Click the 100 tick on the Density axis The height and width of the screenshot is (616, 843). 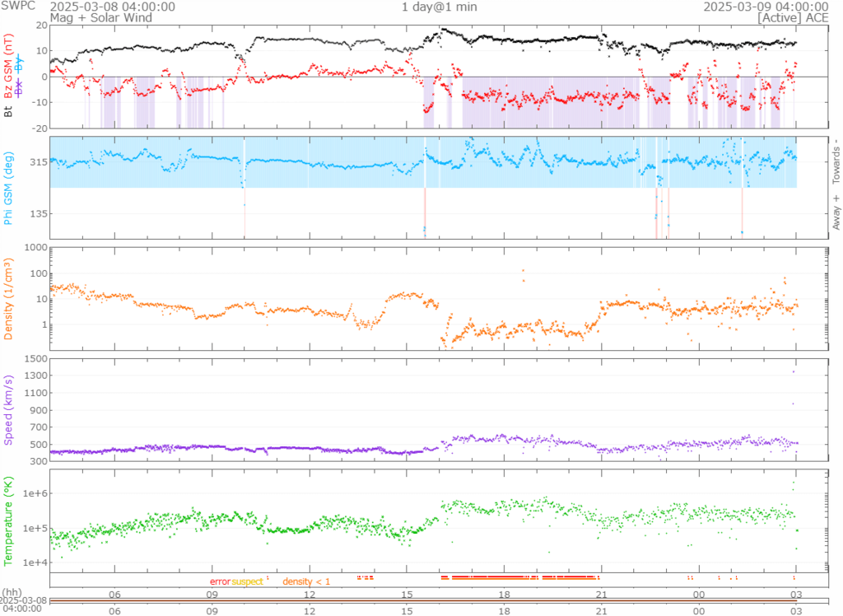pyautogui.click(x=40, y=274)
